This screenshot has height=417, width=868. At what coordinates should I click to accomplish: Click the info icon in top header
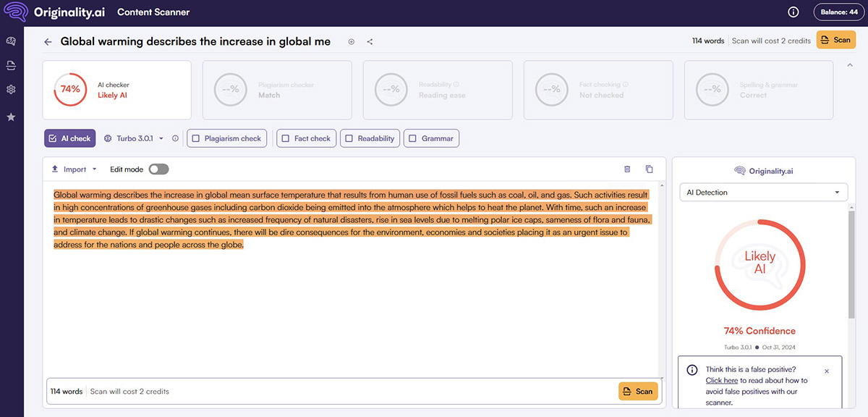(x=793, y=12)
